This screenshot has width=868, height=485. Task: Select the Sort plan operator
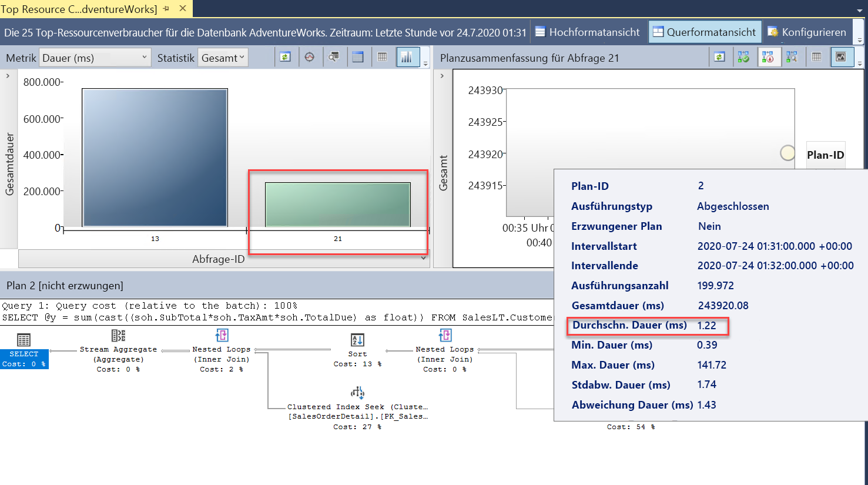[x=357, y=351]
